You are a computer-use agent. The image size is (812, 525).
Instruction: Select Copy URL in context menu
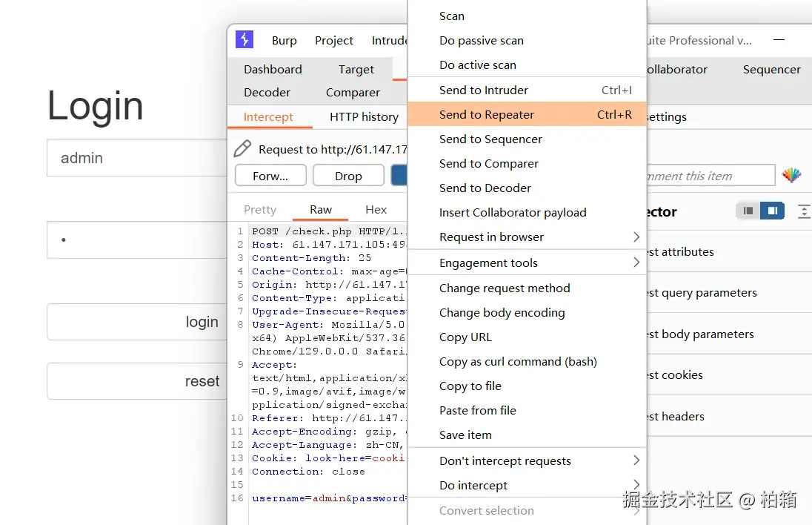(x=528, y=337)
